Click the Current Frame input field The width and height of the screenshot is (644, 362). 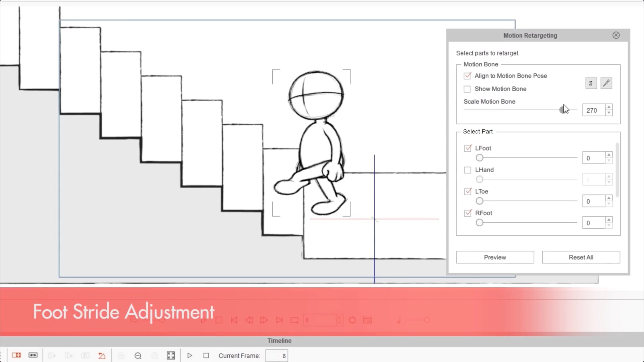(x=277, y=356)
